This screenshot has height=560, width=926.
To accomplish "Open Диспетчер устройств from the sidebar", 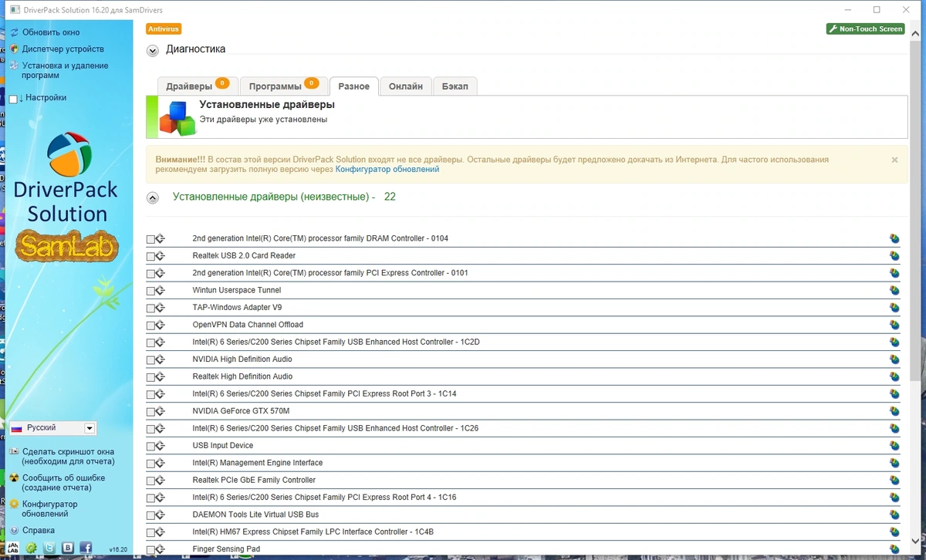I will pos(63,49).
